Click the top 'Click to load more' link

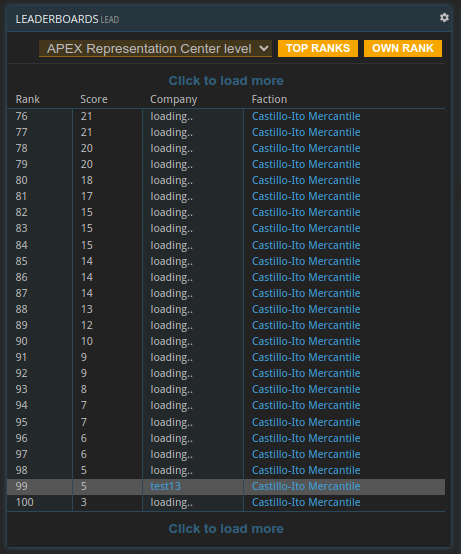226,81
